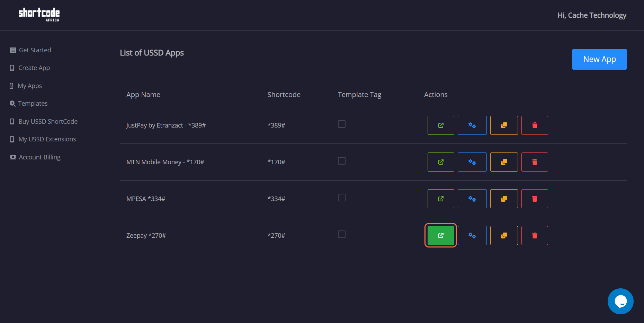Click the *334# shortcode cell
This screenshot has height=323, width=644.
[x=276, y=199]
